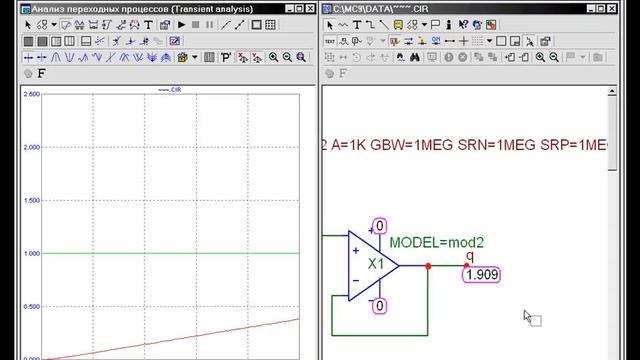Zoom in on the transient analysis plot

point(273,58)
